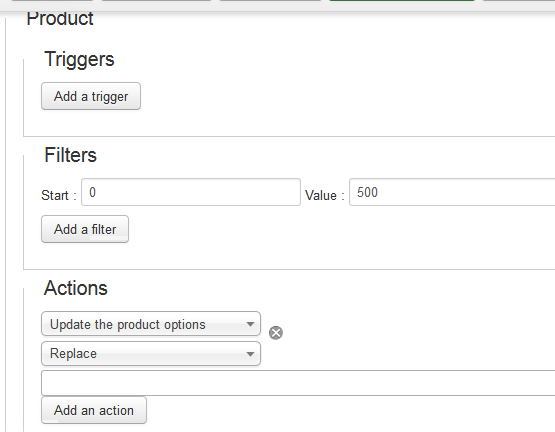Remove the Update the product options action
This screenshot has width=555, height=432.
pos(276,333)
